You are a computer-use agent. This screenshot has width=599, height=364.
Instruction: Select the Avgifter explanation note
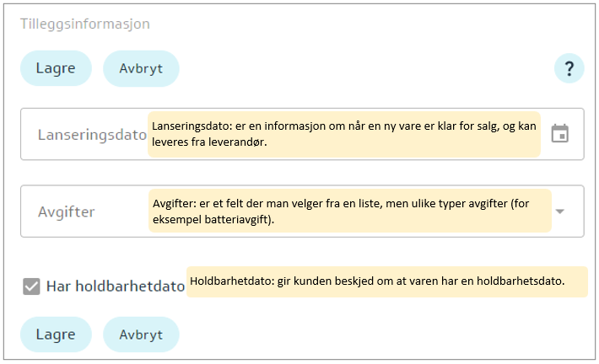point(349,211)
